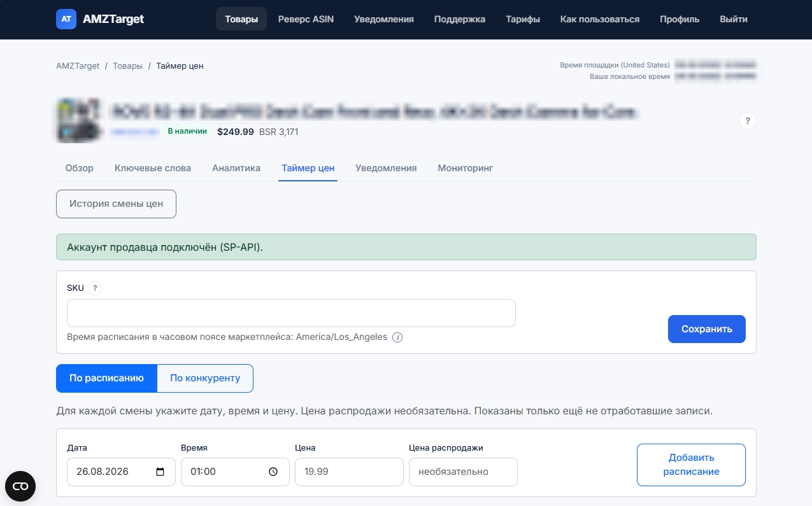The width and height of the screenshot is (812, 506).
Task: Open Реверс ASIN in navigation
Action: pos(306,19)
